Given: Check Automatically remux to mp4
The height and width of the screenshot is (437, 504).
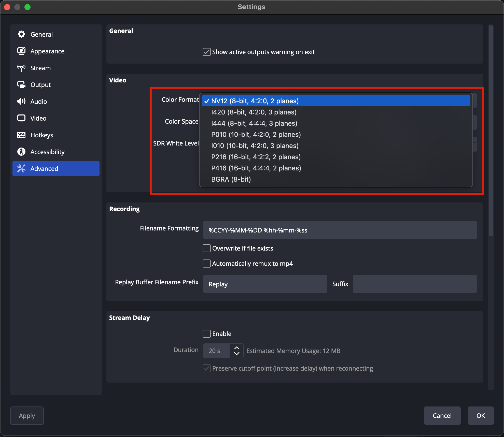Looking at the screenshot, I should 206,264.
